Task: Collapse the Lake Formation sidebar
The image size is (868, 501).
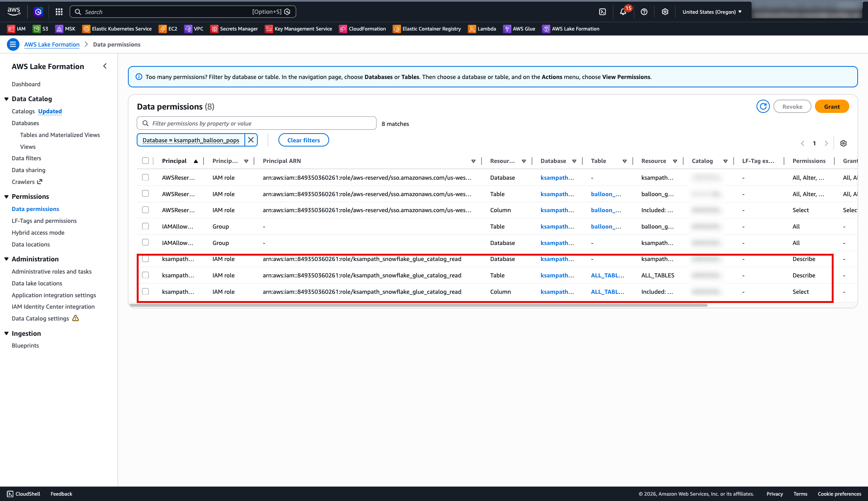Action: pos(105,66)
